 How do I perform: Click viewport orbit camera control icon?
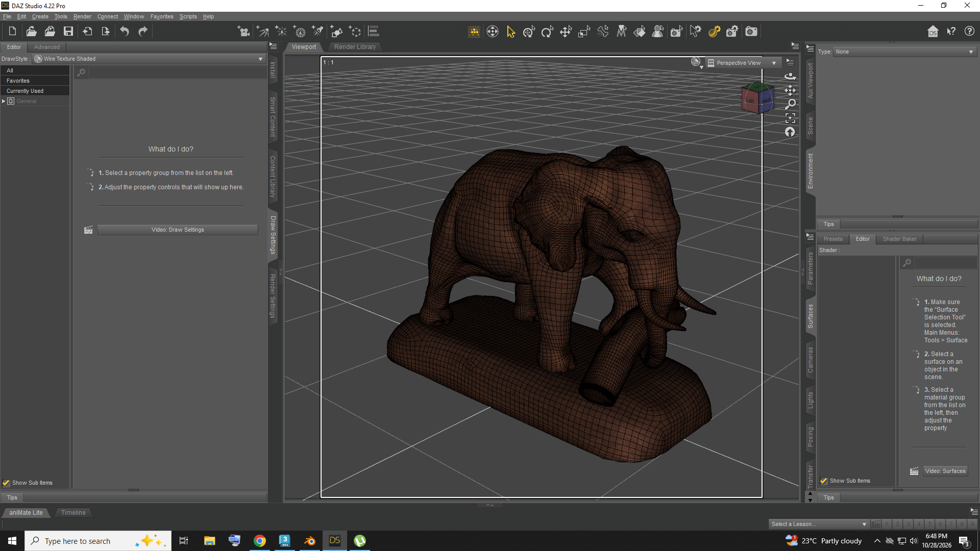tap(790, 77)
